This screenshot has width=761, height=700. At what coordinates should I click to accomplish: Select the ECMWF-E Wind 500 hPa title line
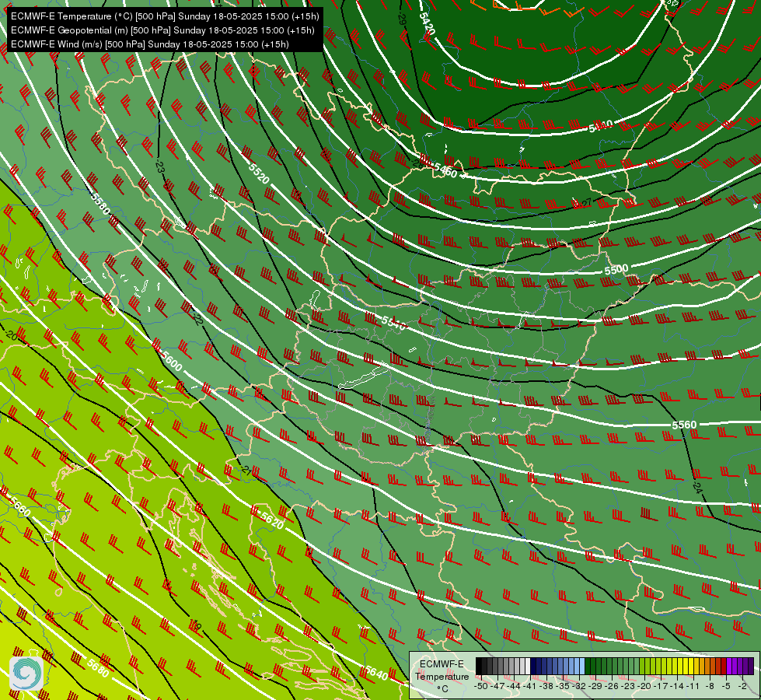tap(150, 44)
